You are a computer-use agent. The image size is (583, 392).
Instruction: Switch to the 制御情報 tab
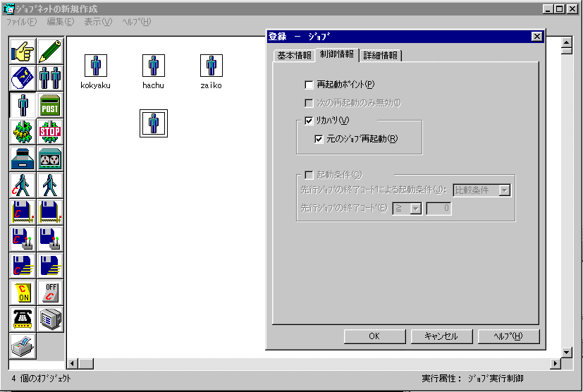coord(337,54)
